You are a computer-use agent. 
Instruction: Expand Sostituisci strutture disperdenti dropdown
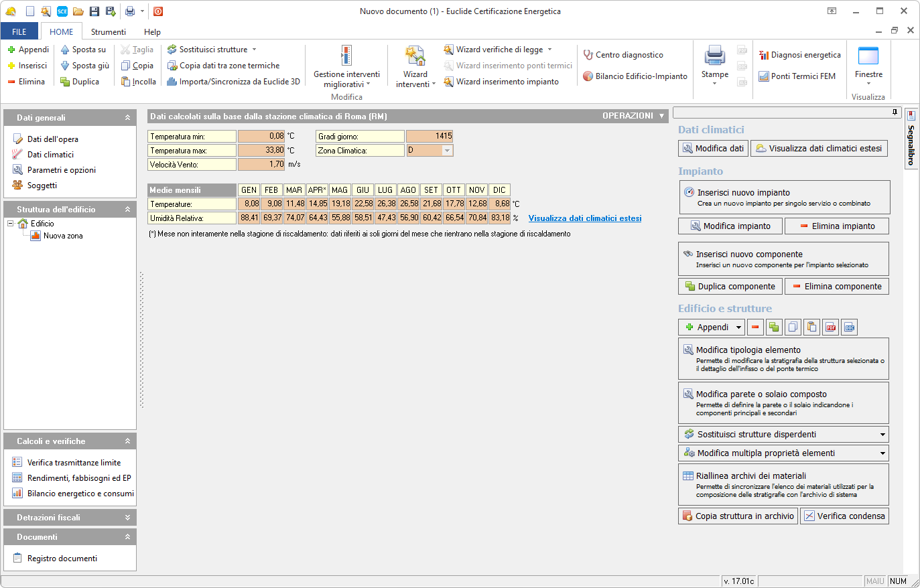pos(882,435)
